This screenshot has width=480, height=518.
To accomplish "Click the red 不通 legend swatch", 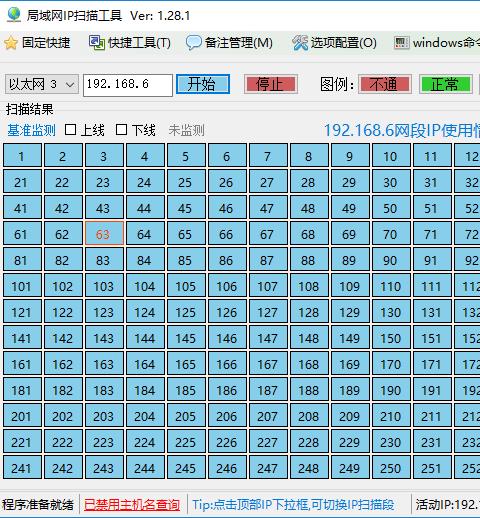I will point(385,84).
